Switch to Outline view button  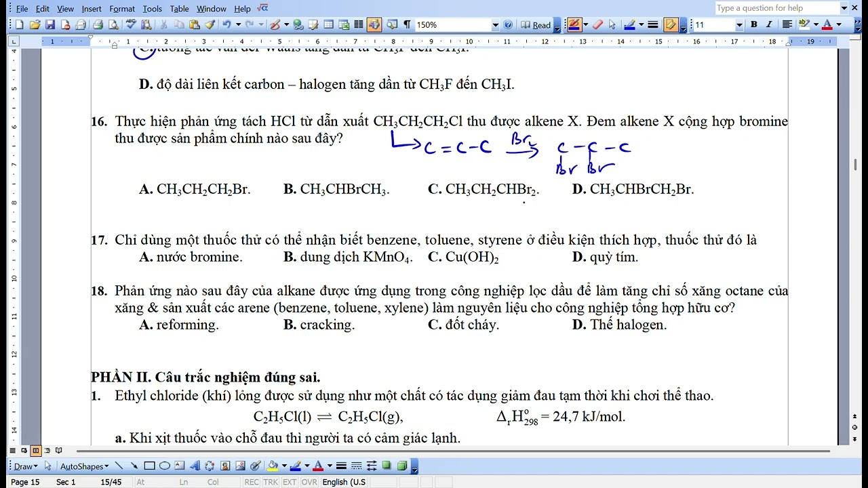point(47,451)
